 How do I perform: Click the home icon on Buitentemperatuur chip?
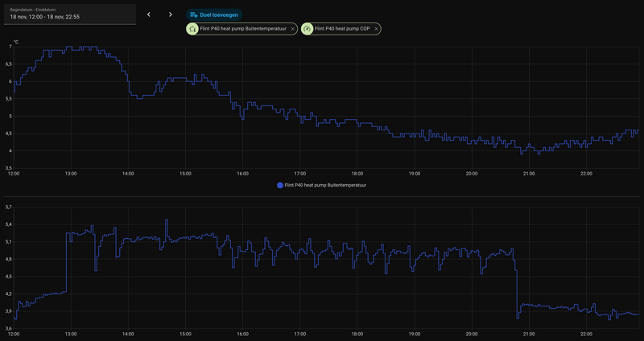(x=192, y=29)
